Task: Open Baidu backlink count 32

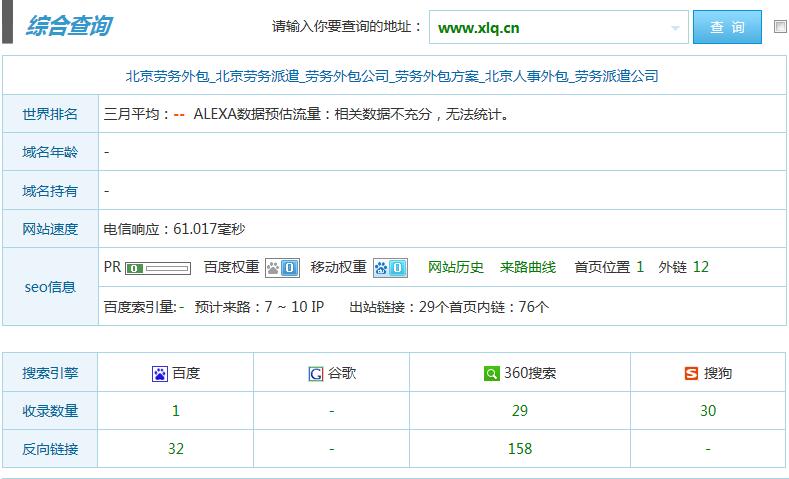Action: [x=176, y=449]
